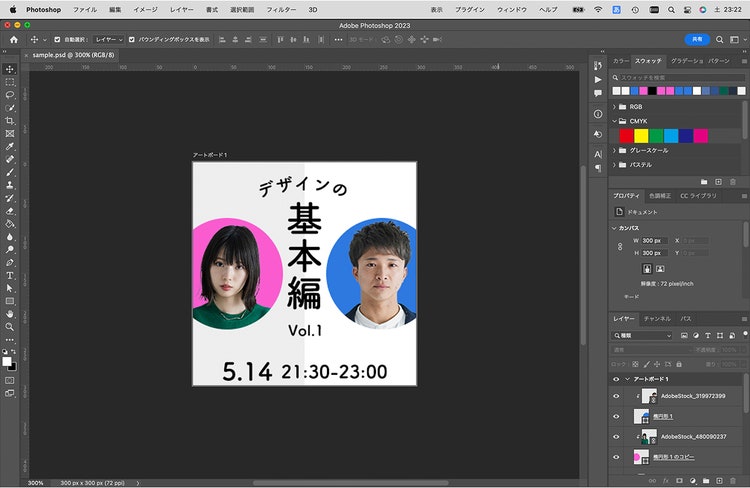Image resolution: width=750 pixels, height=488 pixels.
Task: Filter layers by type layers icon
Action: (x=708, y=336)
